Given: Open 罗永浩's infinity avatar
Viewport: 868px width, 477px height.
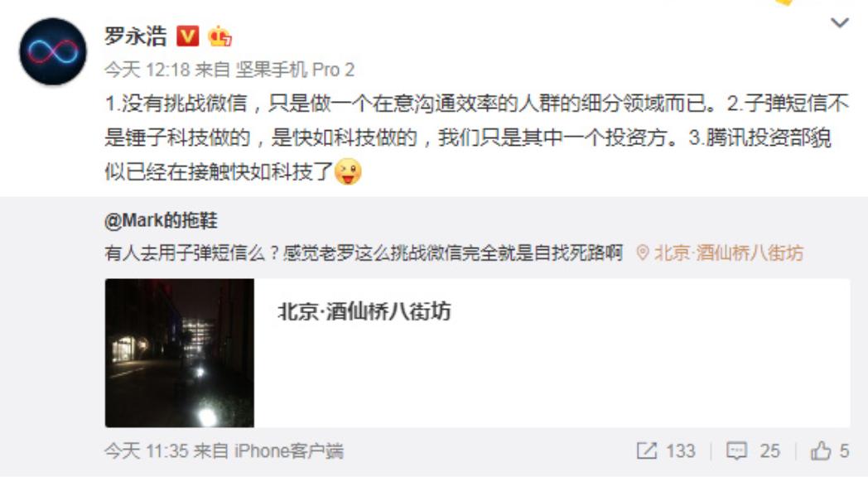Looking at the screenshot, I should 53,52.
